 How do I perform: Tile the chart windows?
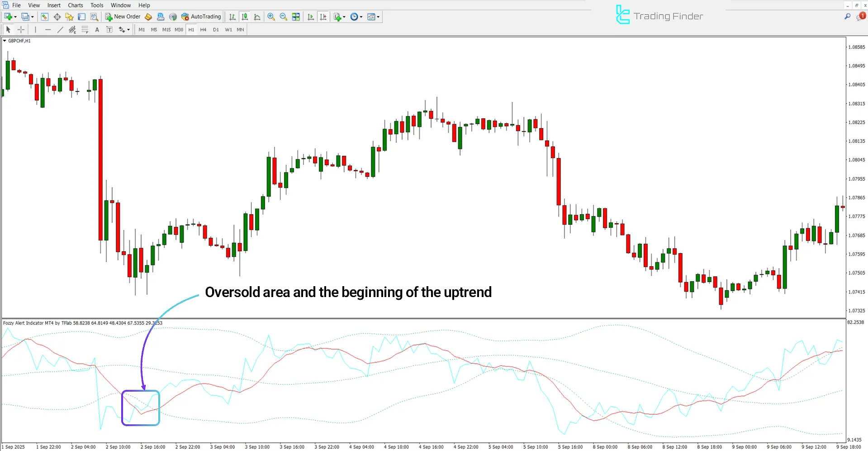[295, 17]
